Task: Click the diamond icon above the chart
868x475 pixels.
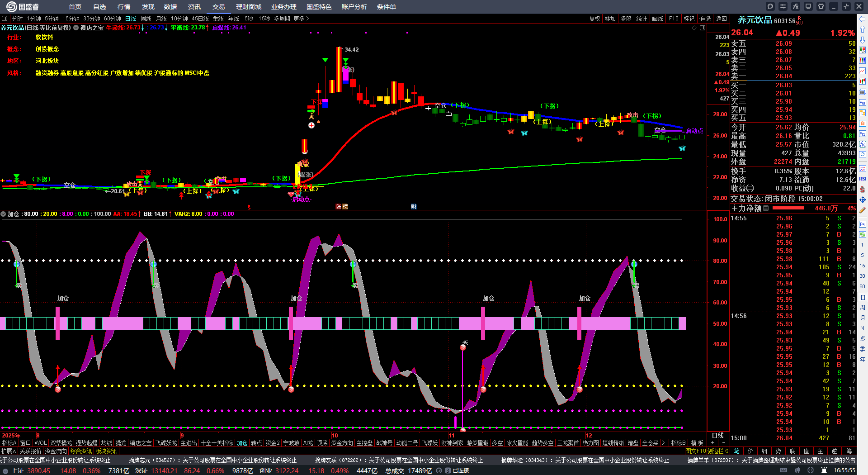Action: click(x=694, y=28)
